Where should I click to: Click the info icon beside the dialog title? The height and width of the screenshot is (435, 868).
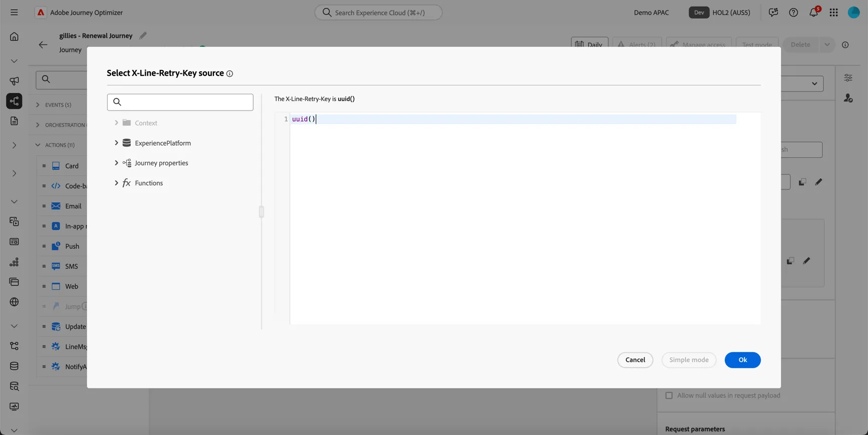(230, 74)
